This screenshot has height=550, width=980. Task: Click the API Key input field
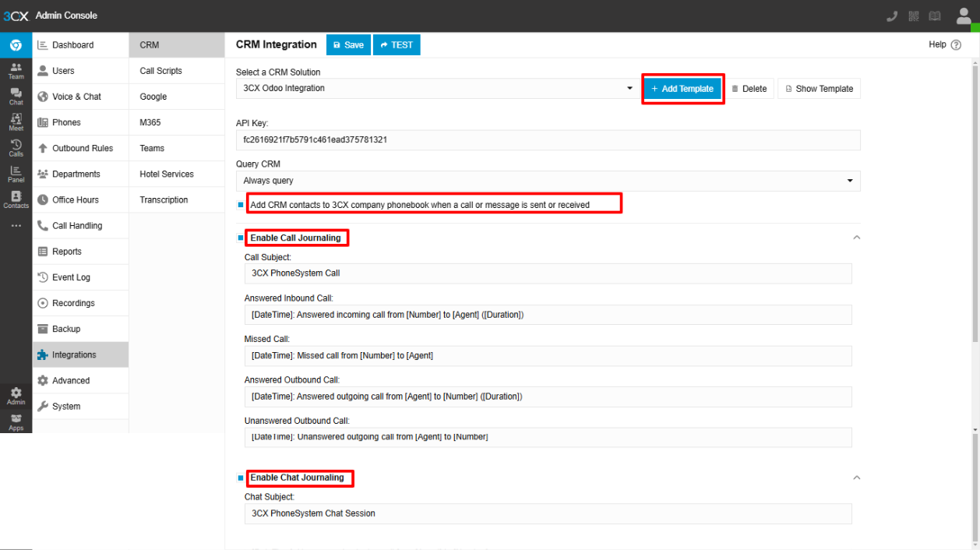tap(548, 140)
